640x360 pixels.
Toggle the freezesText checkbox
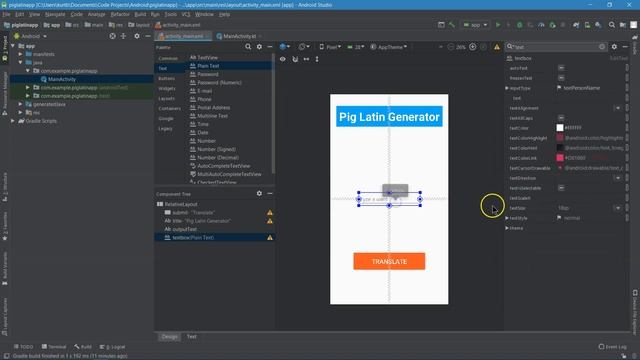[x=561, y=78]
